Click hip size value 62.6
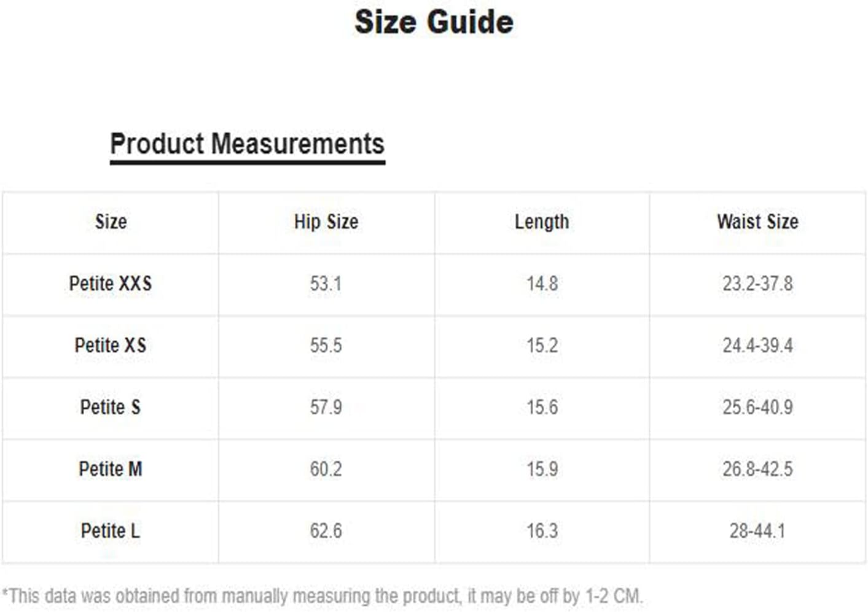 pos(326,530)
